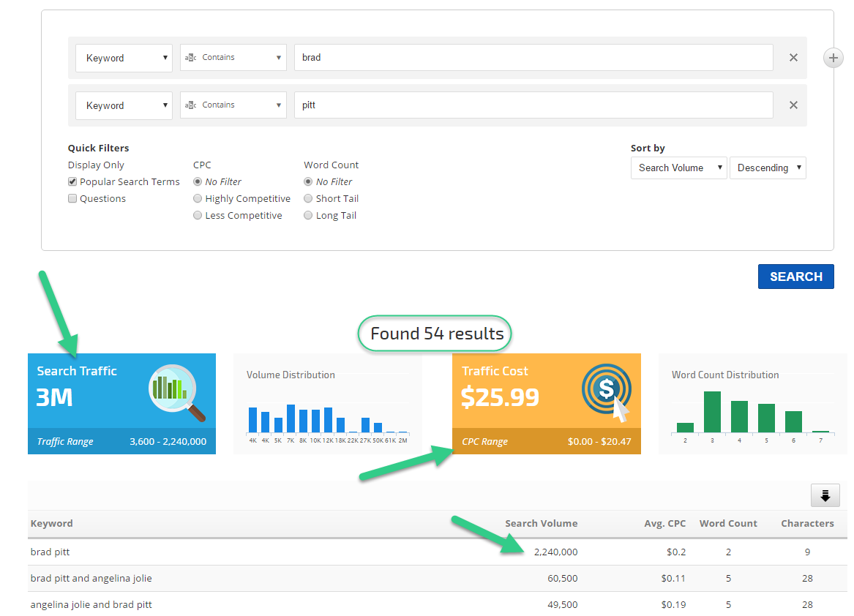Click the Search Traffic magnifier icon
The image size is (854, 616).
(x=176, y=391)
